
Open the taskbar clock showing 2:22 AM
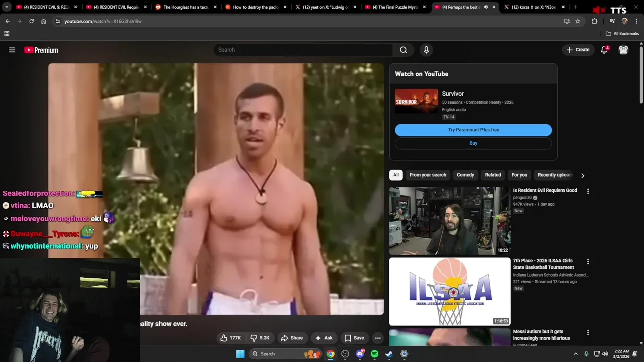pyautogui.click(x=622, y=354)
